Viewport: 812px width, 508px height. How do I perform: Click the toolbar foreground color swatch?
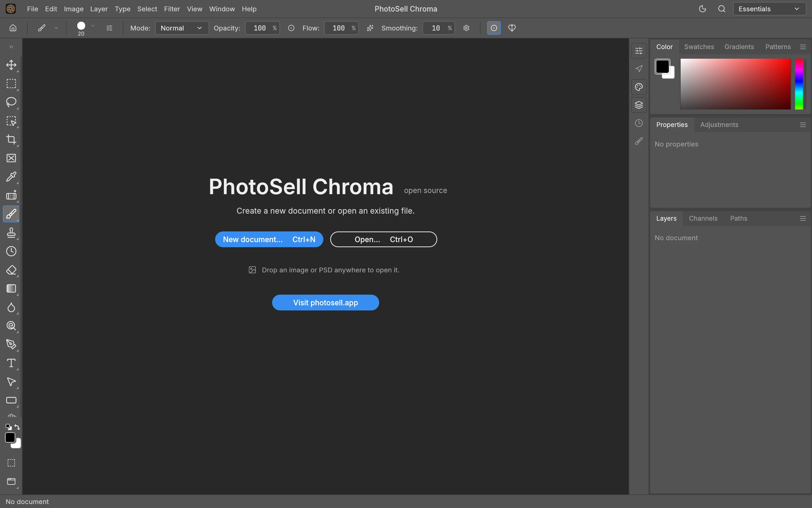[10, 438]
